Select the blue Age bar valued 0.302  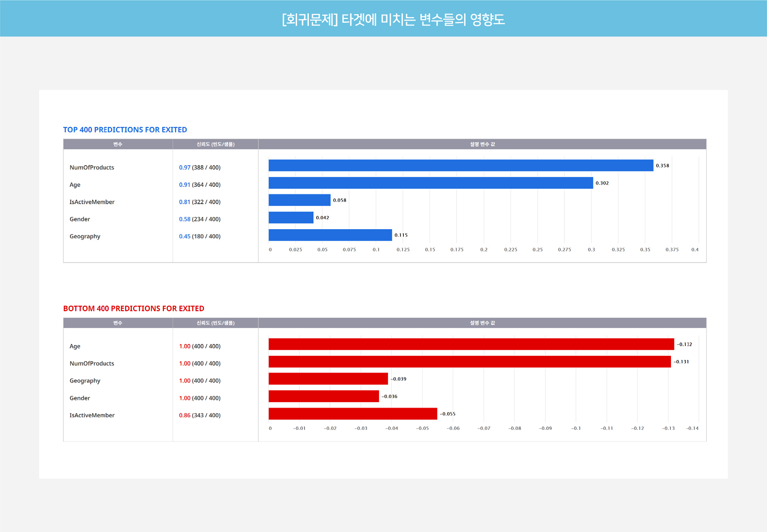pos(431,183)
